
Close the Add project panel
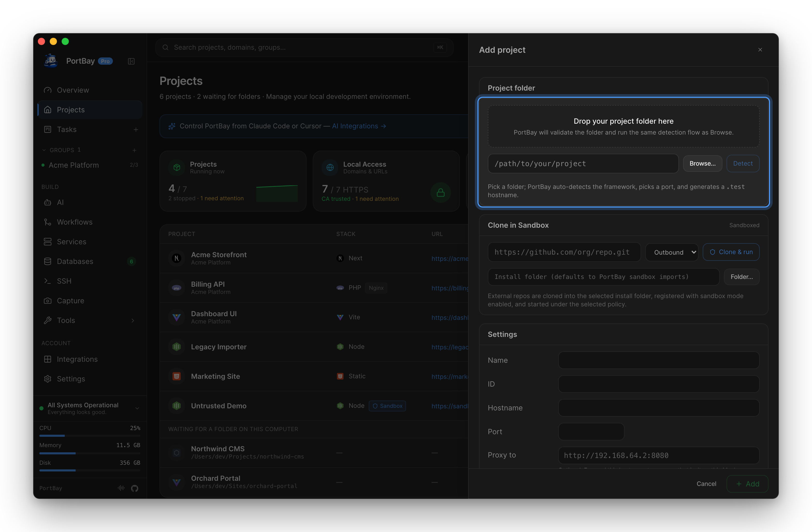pyautogui.click(x=760, y=50)
